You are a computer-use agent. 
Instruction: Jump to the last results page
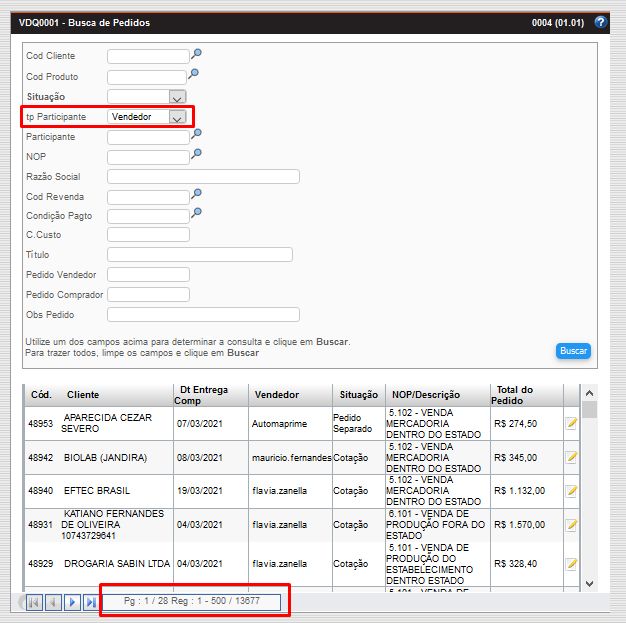pyautogui.click(x=90, y=602)
